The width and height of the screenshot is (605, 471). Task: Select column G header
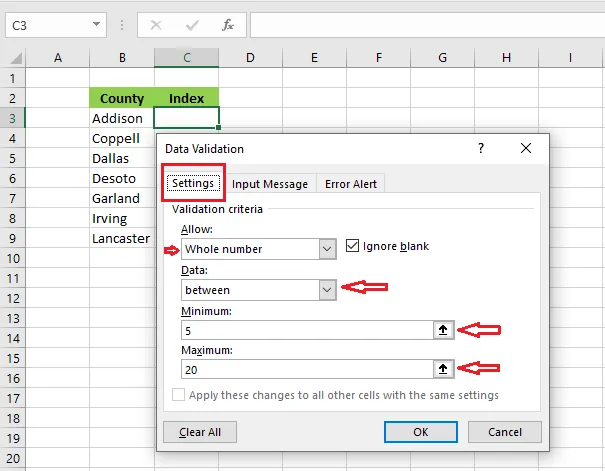[443, 58]
